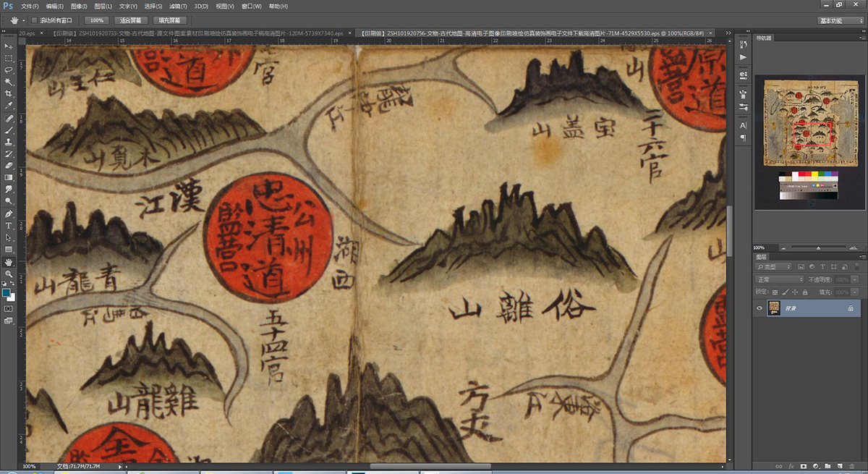
Task: Toggle lock transparent pixels
Action: [775, 292]
